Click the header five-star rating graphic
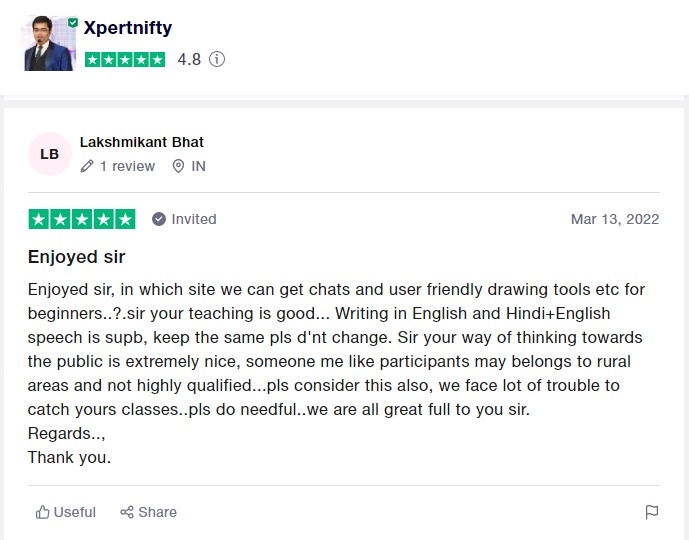Viewport: 689px width, 540px height. tap(125, 59)
